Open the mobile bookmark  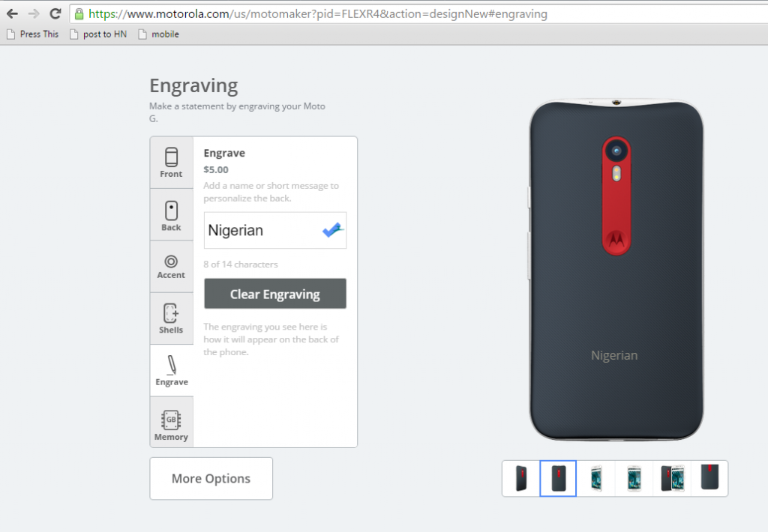pos(159,34)
